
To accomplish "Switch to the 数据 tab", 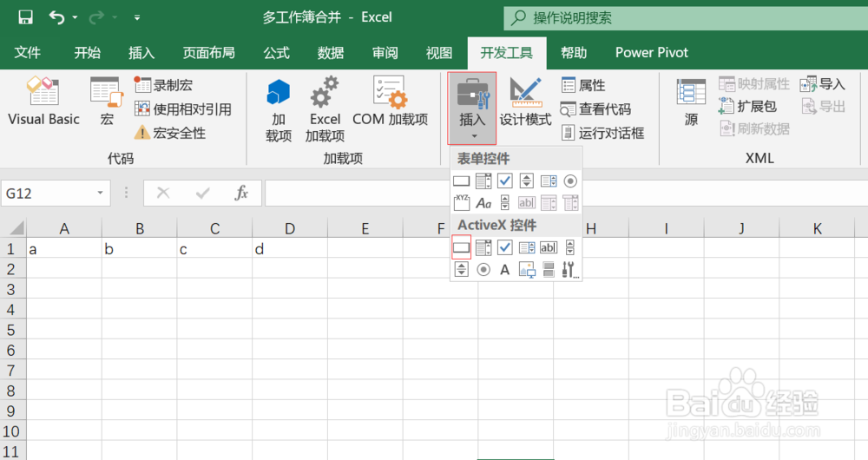I will pyautogui.click(x=331, y=53).
